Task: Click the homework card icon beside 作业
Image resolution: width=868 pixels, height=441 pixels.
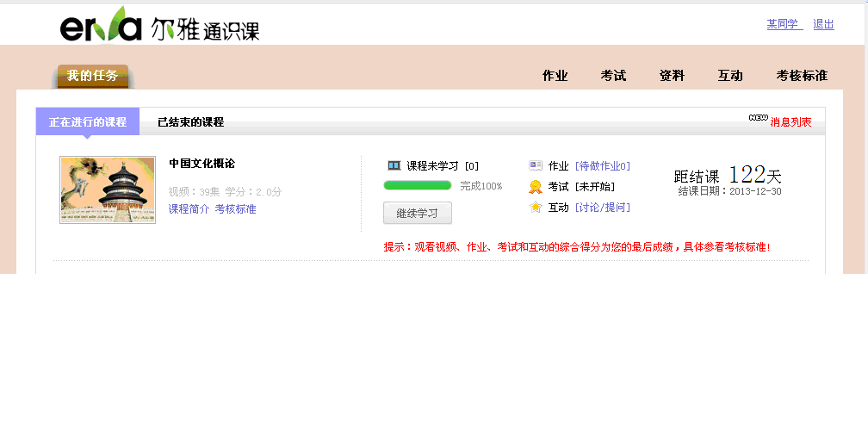Action: click(x=536, y=165)
